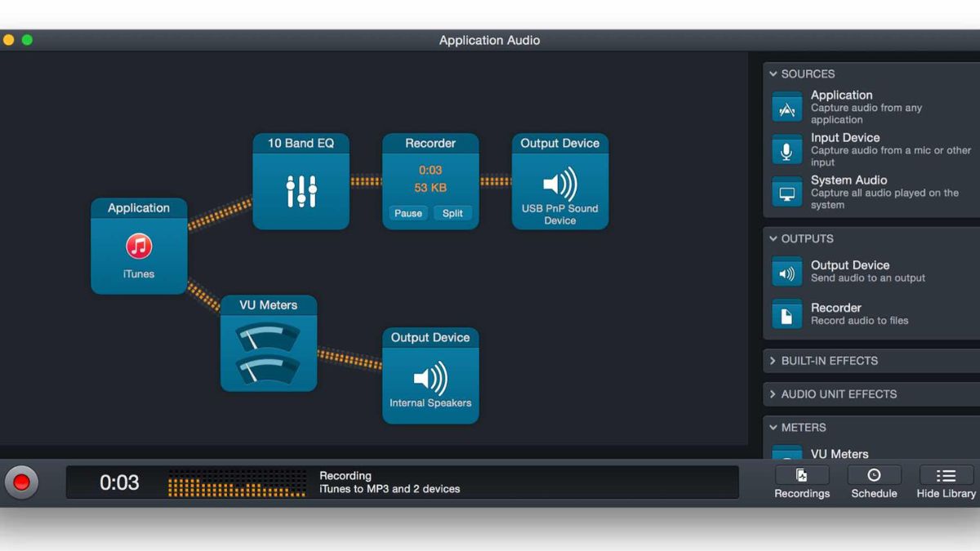Click the Recording status label
The height and width of the screenshot is (551, 980).
pyautogui.click(x=345, y=476)
